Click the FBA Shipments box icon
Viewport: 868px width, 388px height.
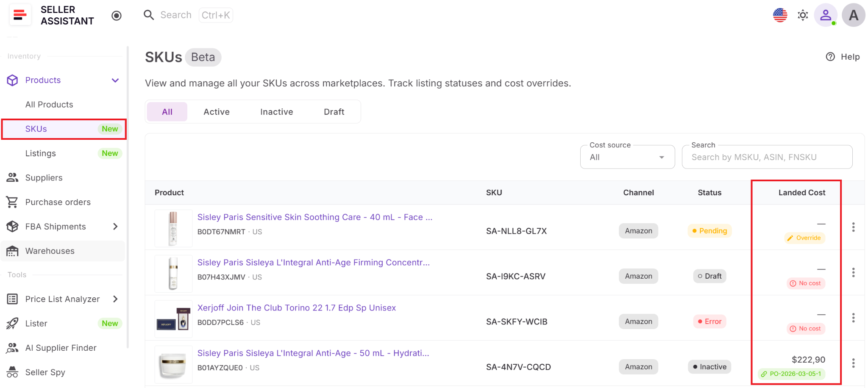pyautogui.click(x=12, y=227)
